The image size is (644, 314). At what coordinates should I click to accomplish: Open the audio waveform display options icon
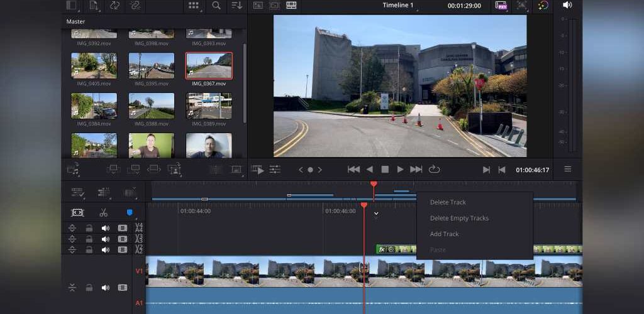point(130,192)
